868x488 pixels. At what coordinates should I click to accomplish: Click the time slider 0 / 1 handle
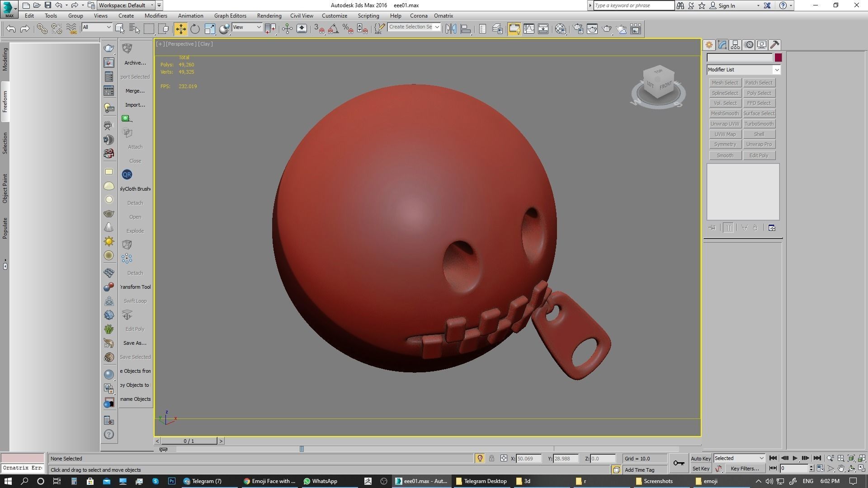(x=189, y=441)
